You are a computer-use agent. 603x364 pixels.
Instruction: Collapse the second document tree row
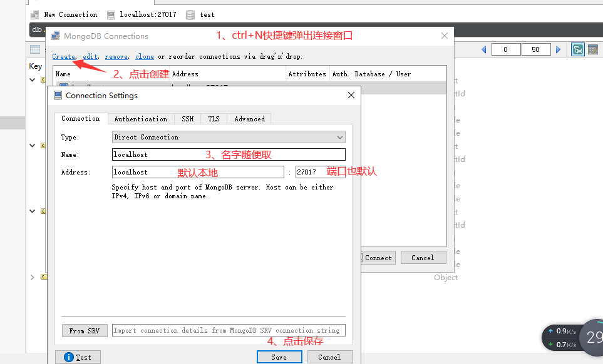click(x=33, y=146)
